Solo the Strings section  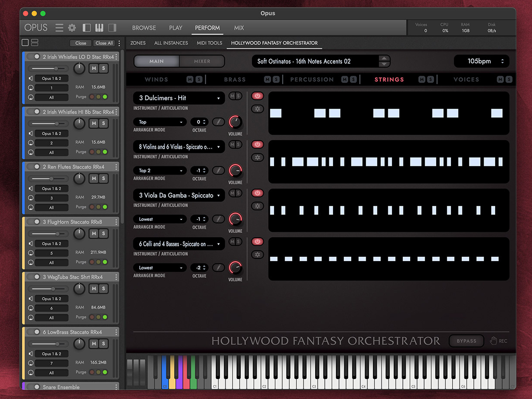click(430, 79)
